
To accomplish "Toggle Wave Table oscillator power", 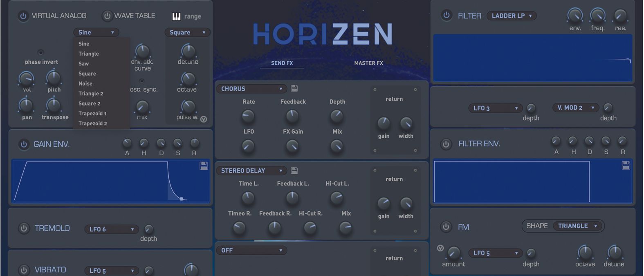I will point(107,16).
